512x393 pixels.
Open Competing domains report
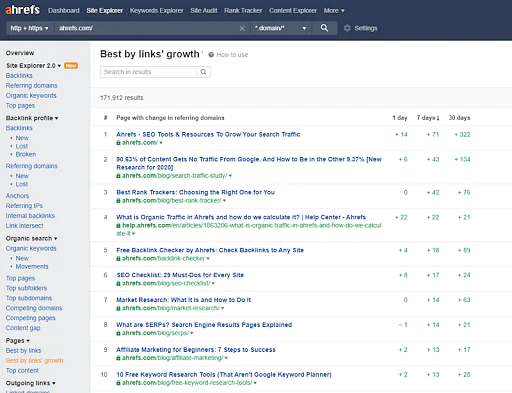coord(34,308)
